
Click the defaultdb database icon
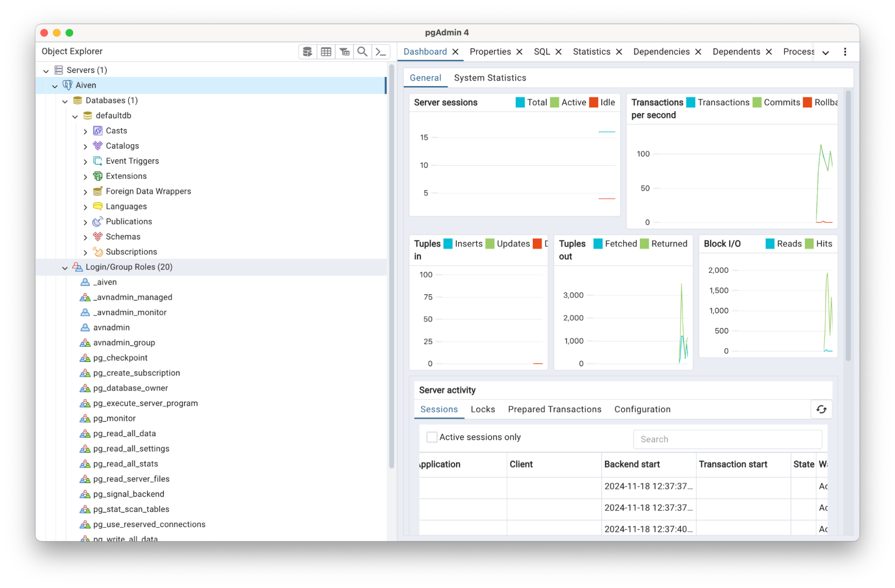tap(88, 116)
